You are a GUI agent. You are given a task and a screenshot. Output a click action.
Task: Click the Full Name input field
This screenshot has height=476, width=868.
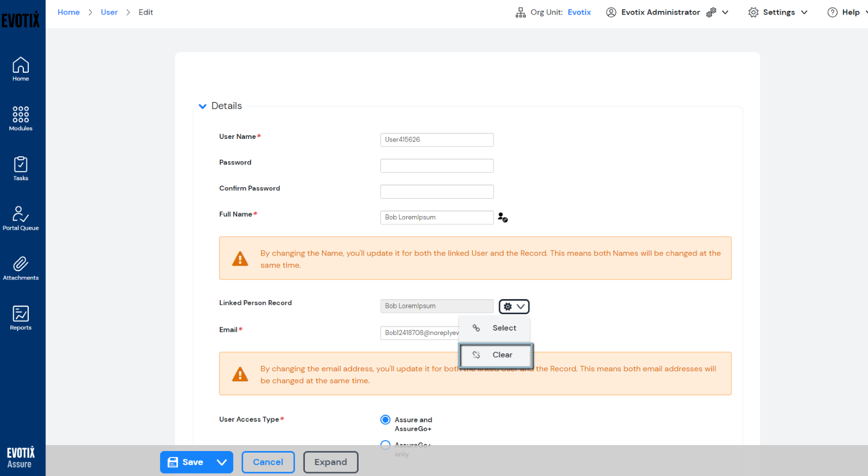click(437, 218)
